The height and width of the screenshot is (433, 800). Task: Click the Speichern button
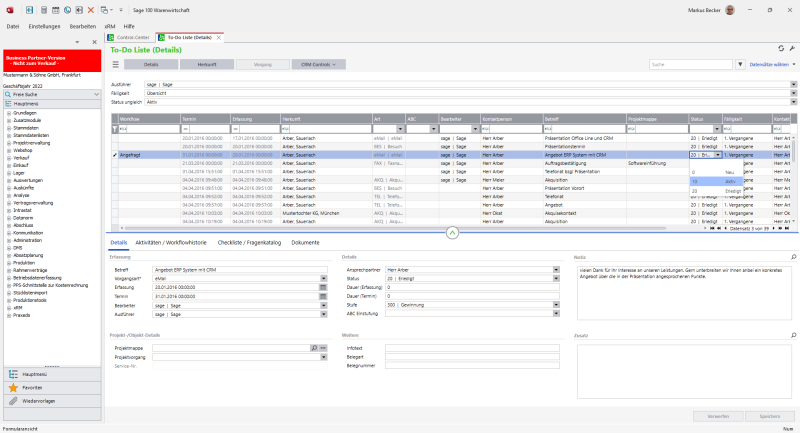(x=769, y=416)
